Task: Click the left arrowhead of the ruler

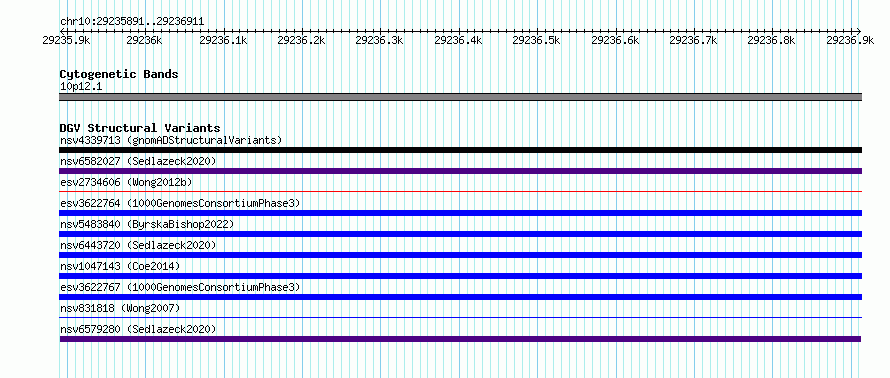Action: pos(62,31)
